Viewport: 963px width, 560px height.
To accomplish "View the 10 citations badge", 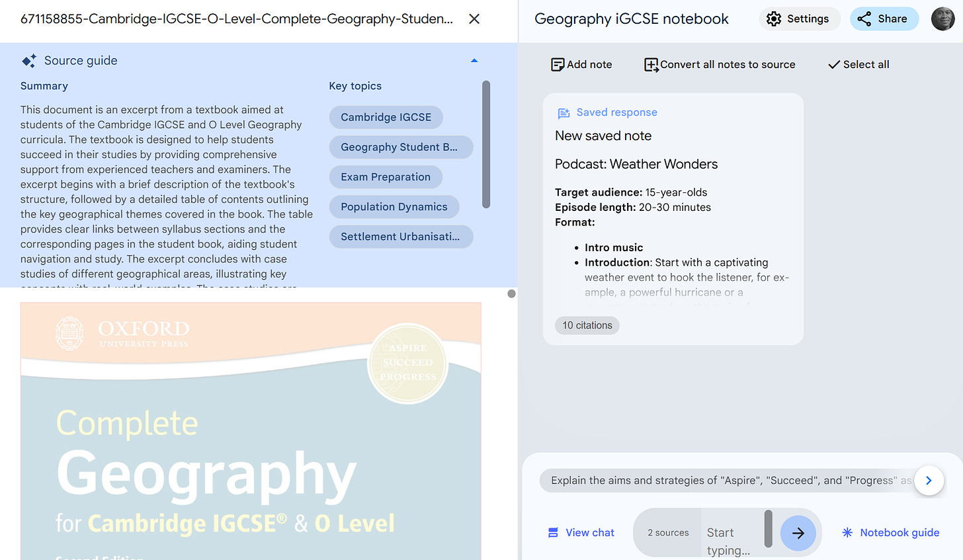I will click(x=587, y=325).
